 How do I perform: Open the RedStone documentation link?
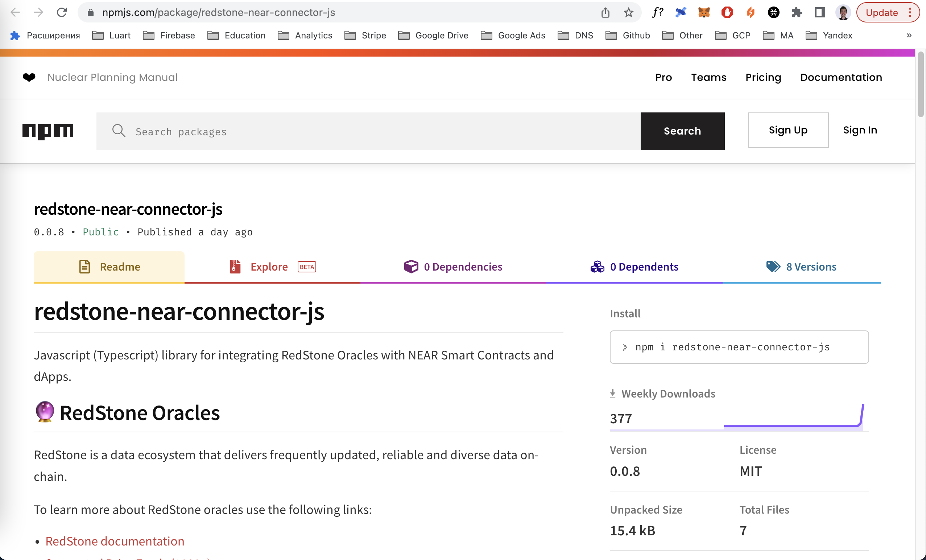tap(115, 541)
